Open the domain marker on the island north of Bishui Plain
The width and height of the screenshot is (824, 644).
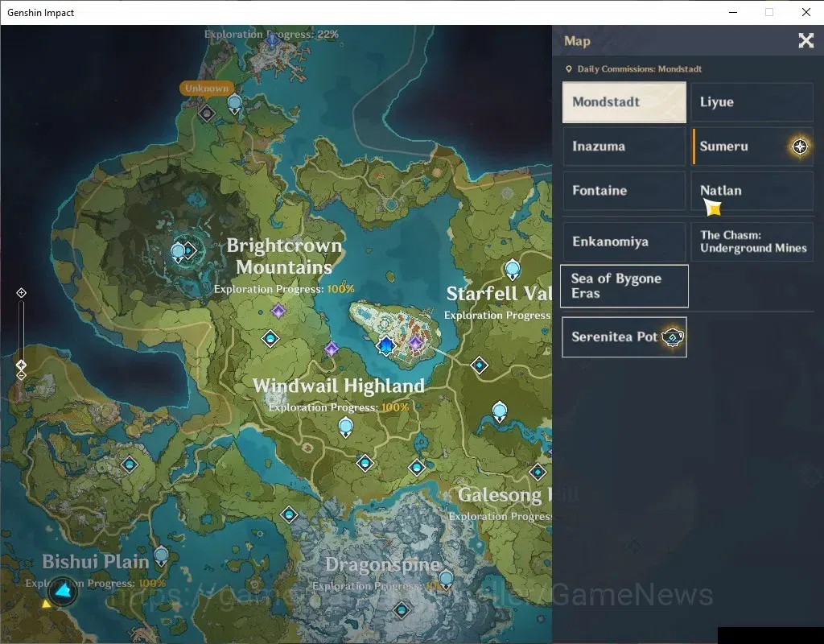tap(130, 464)
